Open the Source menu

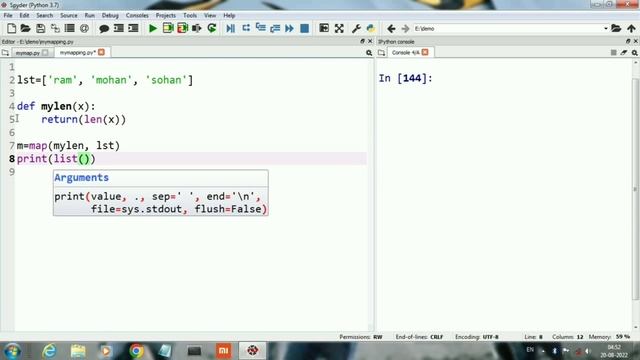[x=69, y=16]
